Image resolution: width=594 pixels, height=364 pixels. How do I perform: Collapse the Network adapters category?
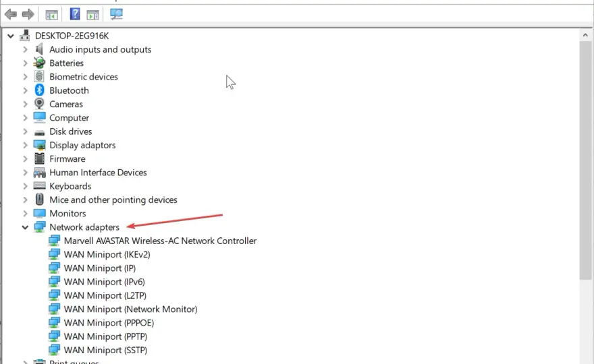tap(25, 227)
